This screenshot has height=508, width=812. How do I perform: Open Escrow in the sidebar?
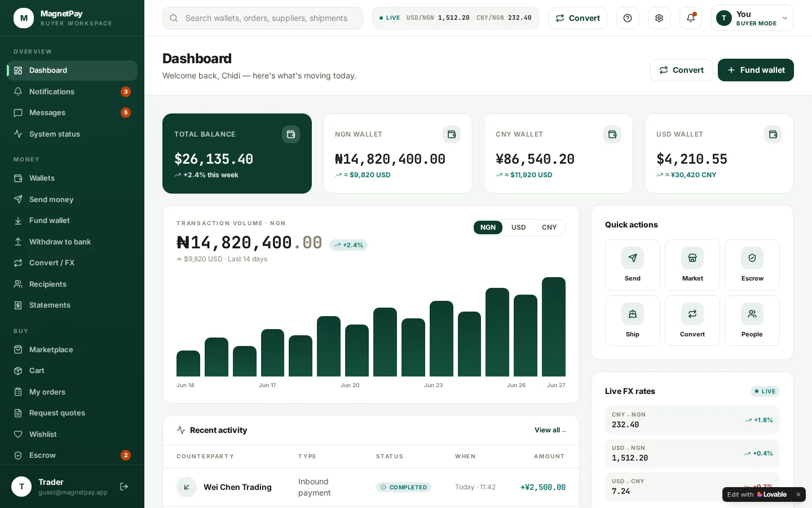coord(72,456)
